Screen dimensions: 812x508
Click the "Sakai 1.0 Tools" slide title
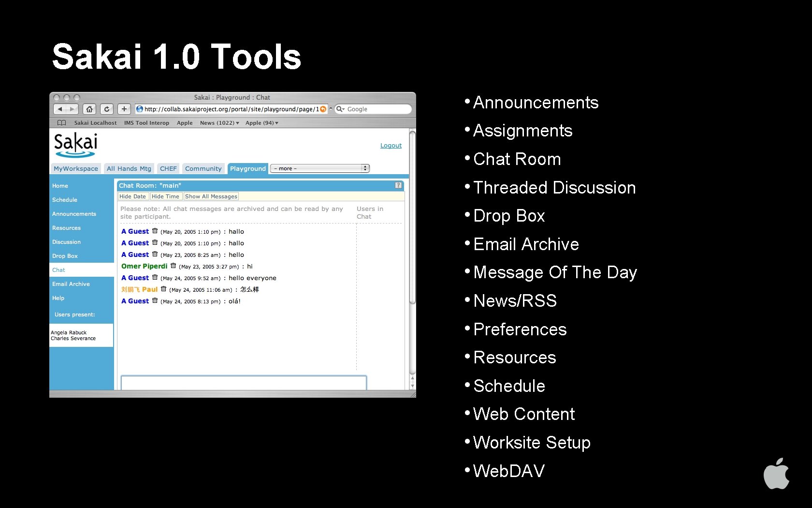[x=176, y=57]
